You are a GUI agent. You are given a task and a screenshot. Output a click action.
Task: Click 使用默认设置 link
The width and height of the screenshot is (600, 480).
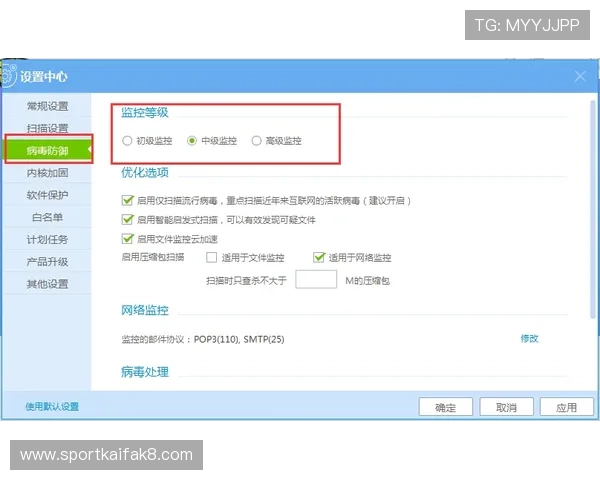pyautogui.click(x=52, y=407)
